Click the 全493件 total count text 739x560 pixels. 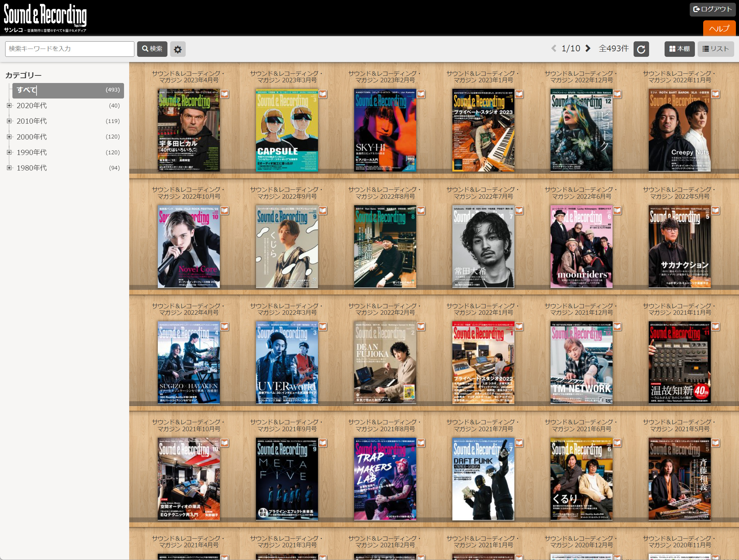point(614,49)
